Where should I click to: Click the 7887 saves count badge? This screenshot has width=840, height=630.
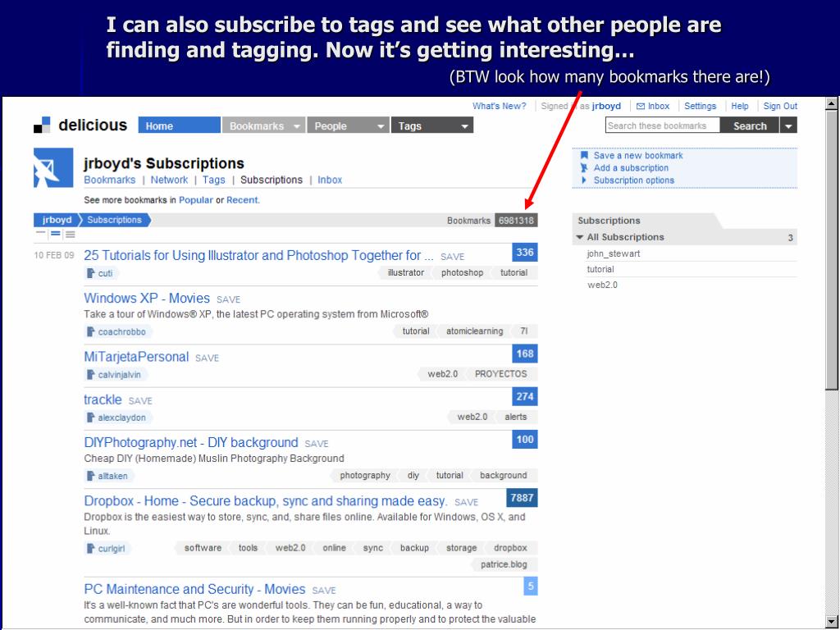coord(522,498)
